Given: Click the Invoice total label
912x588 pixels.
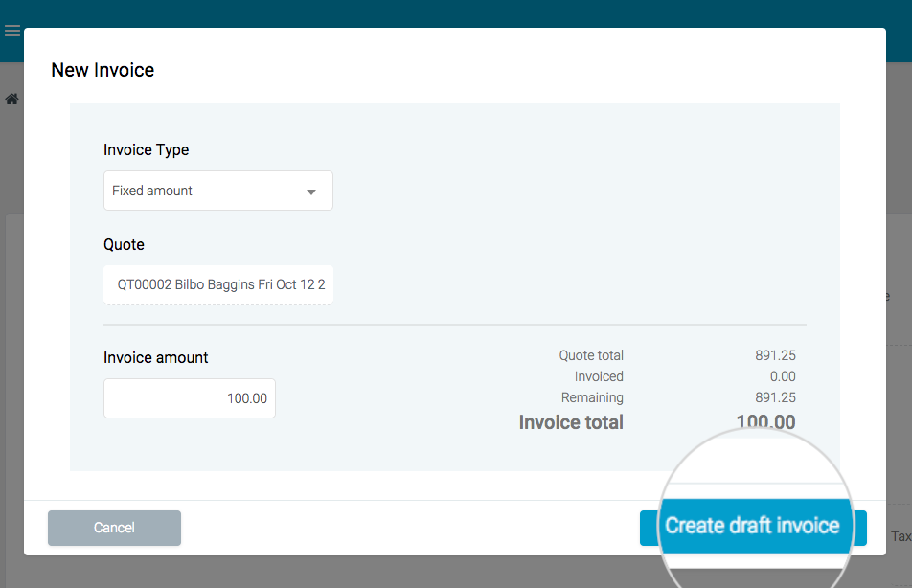Looking at the screenshot, I should coord(571,422).
